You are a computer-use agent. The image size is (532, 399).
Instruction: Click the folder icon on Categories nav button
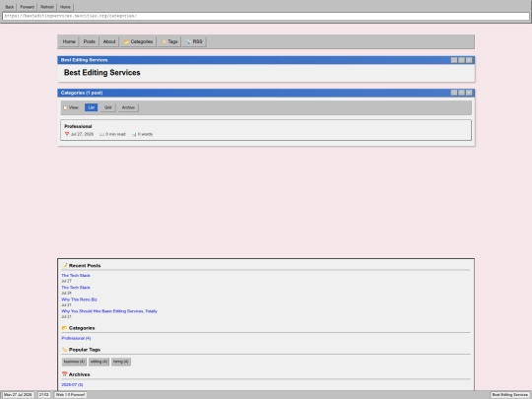point(126,41)
